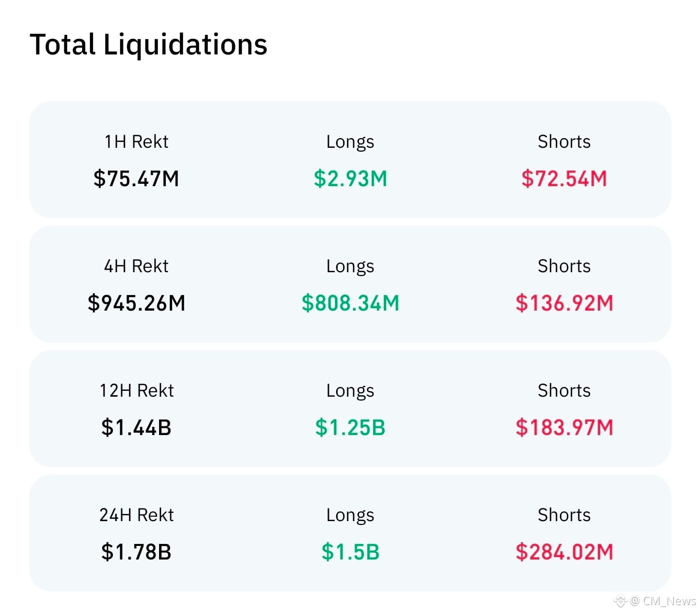700x613 pixels.
Task: Select the 1H Rekt label
Action: coord(136,141)
